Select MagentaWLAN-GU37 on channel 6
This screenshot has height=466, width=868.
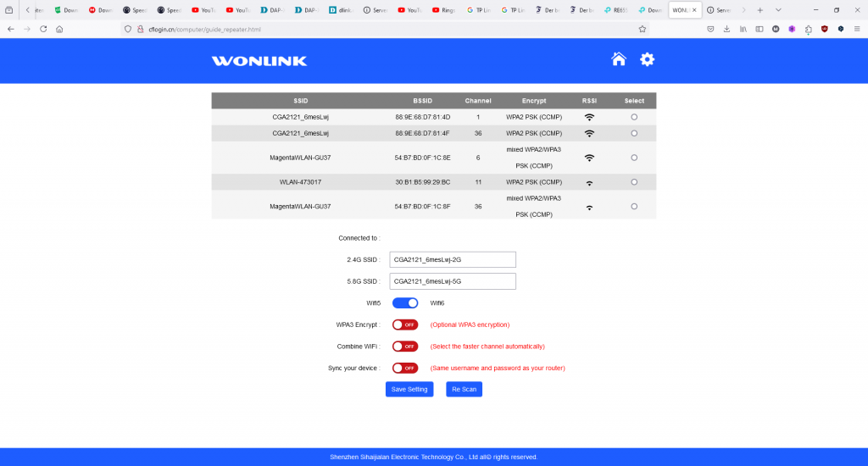point(634,158)
